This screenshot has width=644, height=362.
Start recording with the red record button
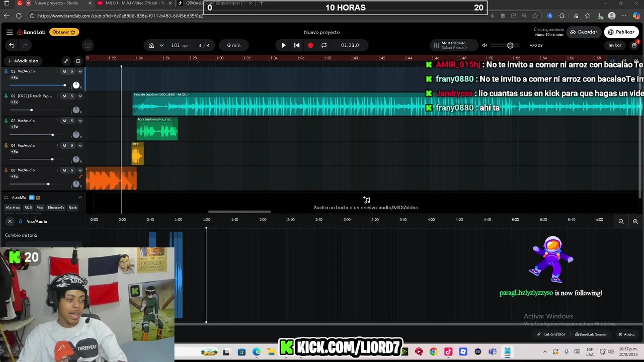click(x=310, y=45)
